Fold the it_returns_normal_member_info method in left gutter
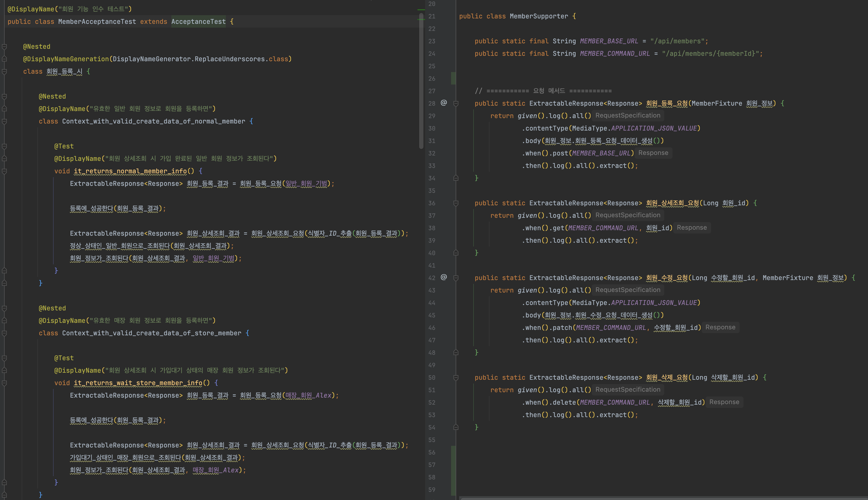Viewport: 868px width, 500px height. pyautogui.click(x=4, y=171)
